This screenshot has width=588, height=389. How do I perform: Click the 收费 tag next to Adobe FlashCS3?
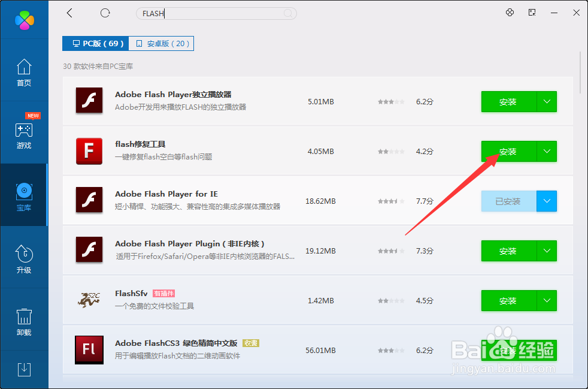pyautogui.click(x=251, y=343)
